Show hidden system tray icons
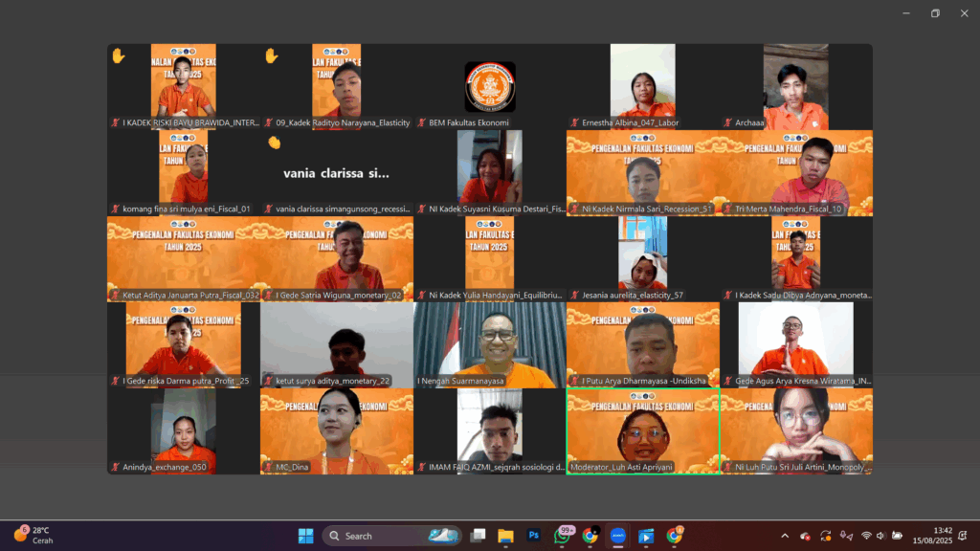The image size is (980, 551). 785,536
